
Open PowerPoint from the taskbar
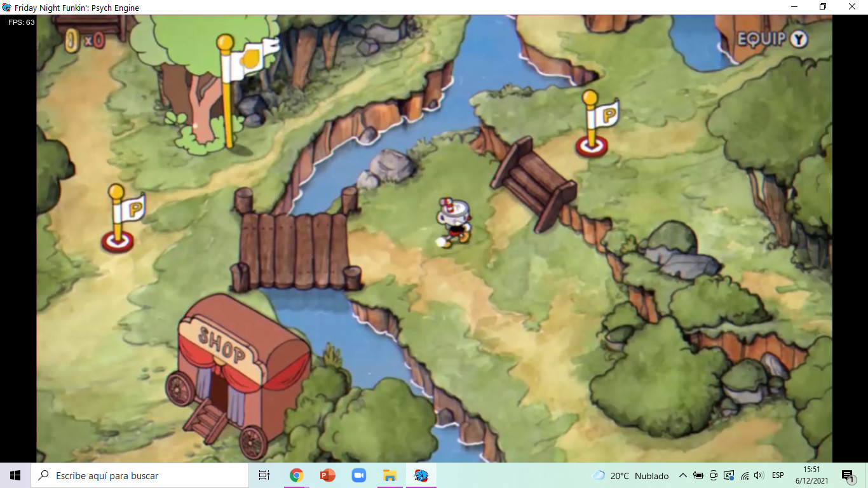[x=327, y=475]
